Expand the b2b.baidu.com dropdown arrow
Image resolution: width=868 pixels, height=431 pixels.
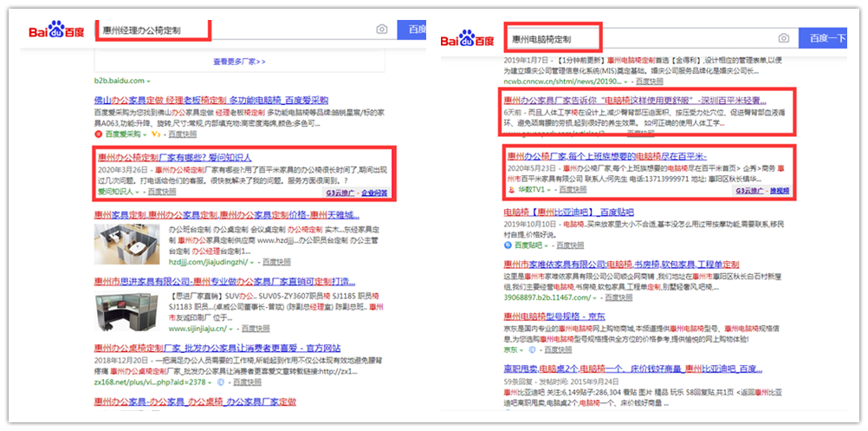click(149, 82)
